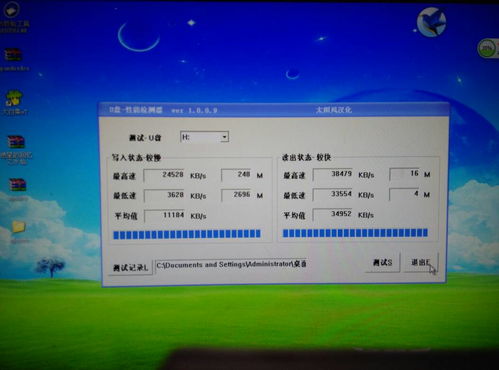This screenshot has width=499, height=370.
Task: Click the write min position field 2696
Action: pos(236,195)
